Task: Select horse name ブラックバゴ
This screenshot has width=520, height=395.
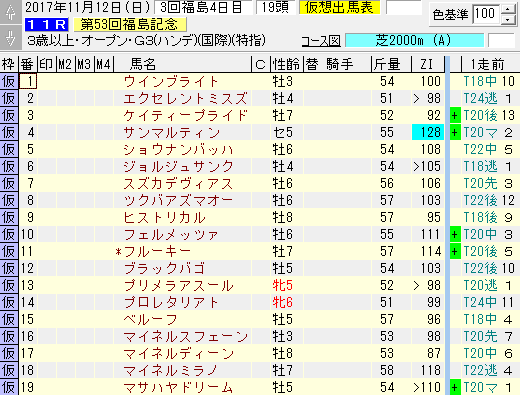Action: click(164, 269)
